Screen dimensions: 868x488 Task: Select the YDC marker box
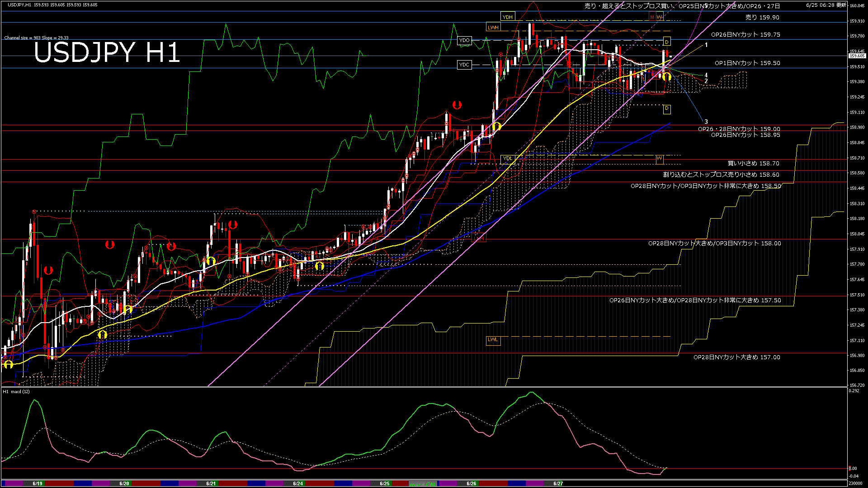click(464, 65)
